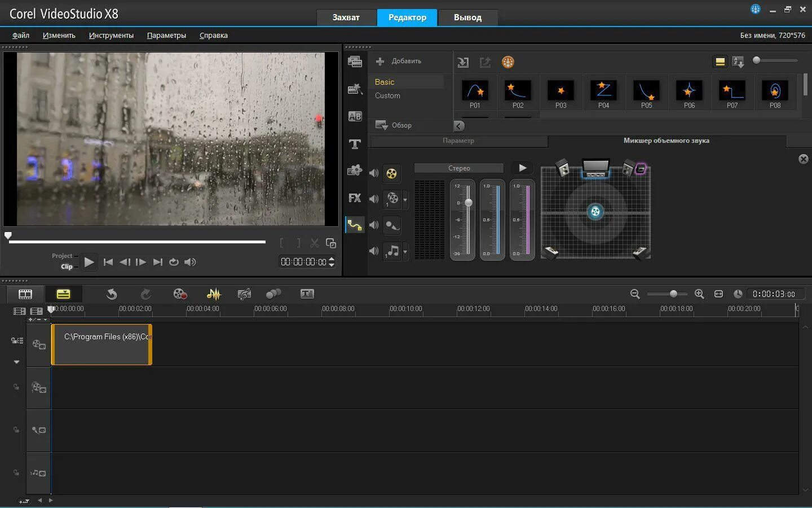Expand the Обзор browse panel

[x=394, y=125]
